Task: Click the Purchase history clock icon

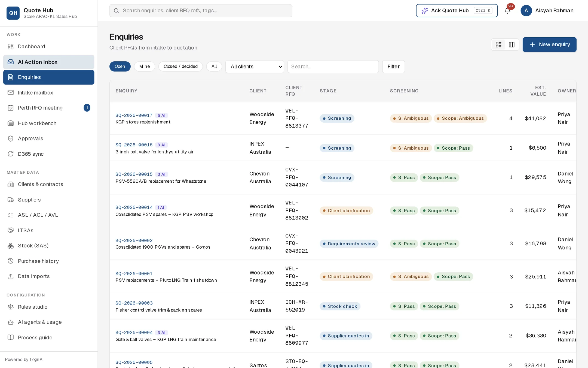Action: (11, 261)
